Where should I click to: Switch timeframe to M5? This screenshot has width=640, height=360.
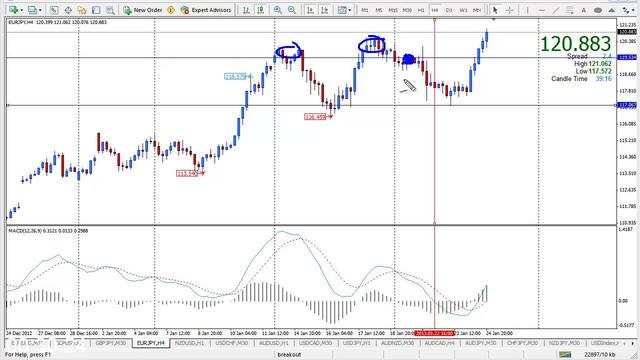(x=379, y=10)
